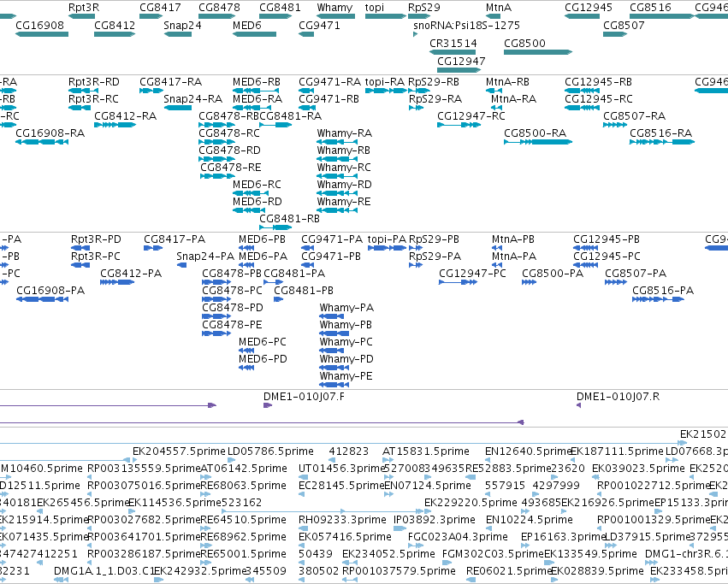Screen dimensions: 728x584
Task: Click the CG16908 gene glyph
Action: (42, 34)
